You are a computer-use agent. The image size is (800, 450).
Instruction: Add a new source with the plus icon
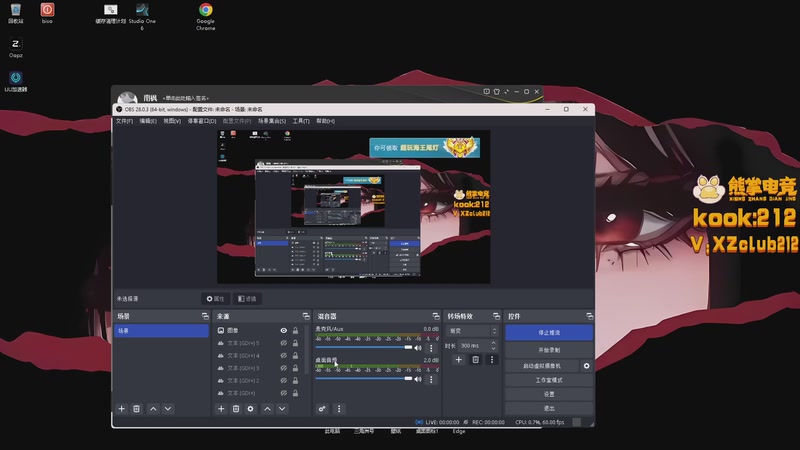coord(221,409)
